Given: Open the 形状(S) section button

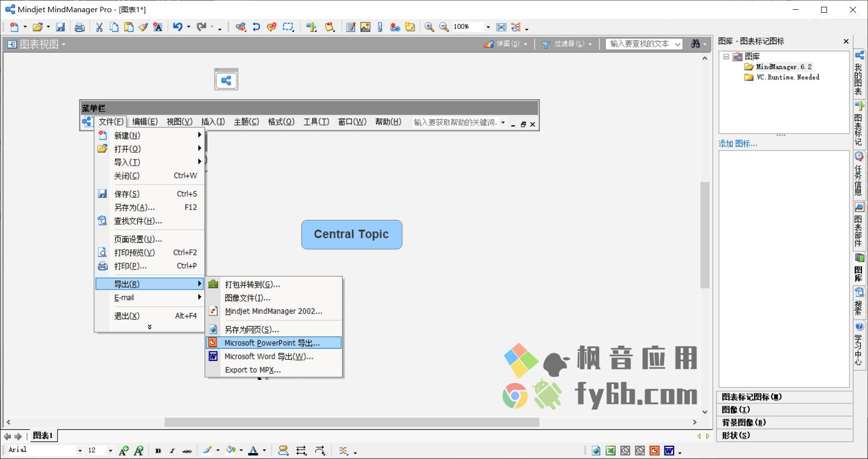Looking at the screenshot, I should click(785, 435).
